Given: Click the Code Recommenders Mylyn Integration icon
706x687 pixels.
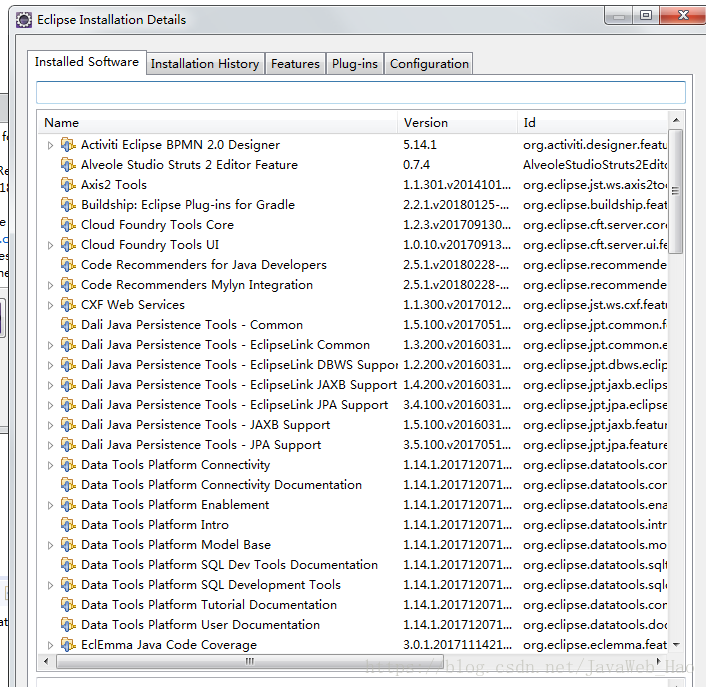Looking at the screenshot, I should (68, 285).
